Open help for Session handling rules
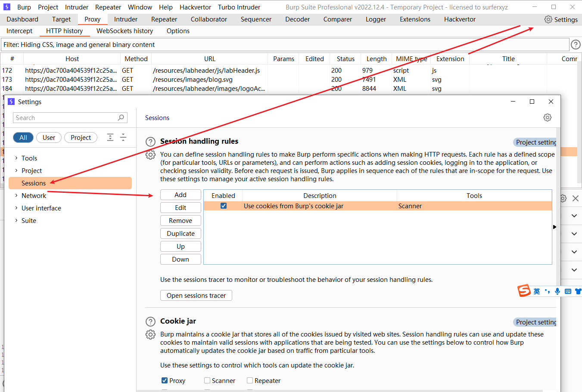The image size is (582, 392). tap(150, 142)
